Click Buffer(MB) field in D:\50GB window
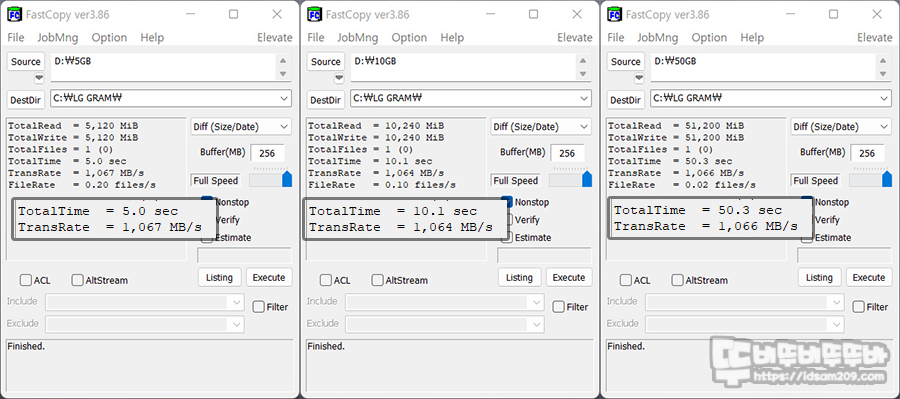The image size is (900, 399). coord(867,153)
